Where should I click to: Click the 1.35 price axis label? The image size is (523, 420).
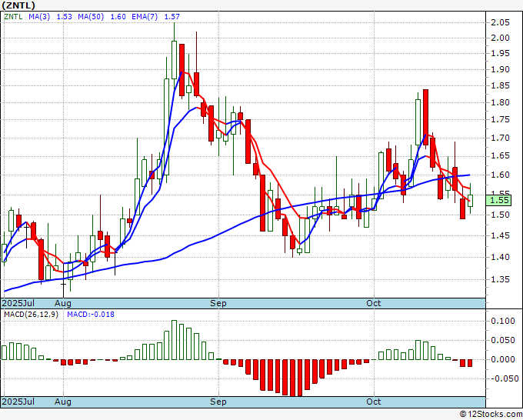[x=501, y=279]
